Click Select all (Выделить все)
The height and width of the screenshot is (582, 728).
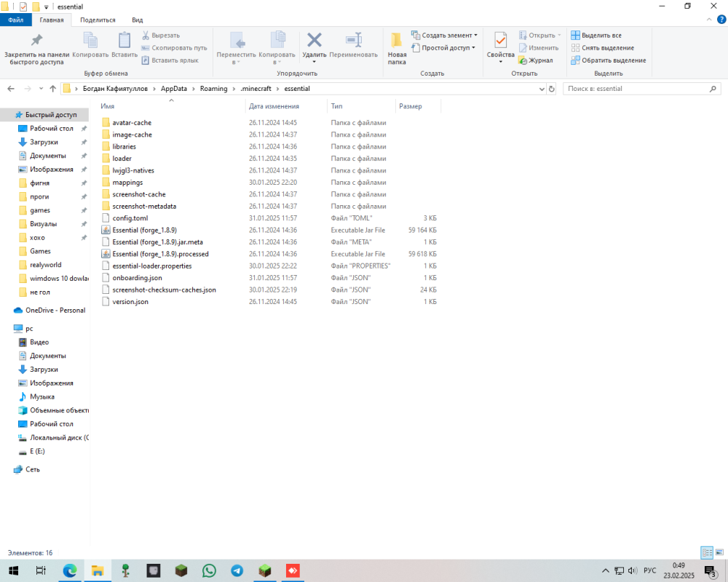(596, 35)
